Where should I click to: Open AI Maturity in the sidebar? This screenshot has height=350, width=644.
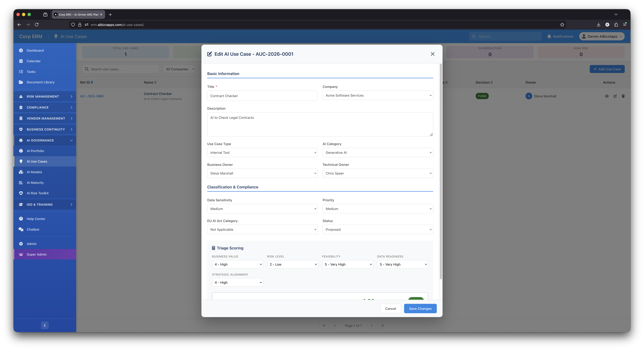[x=35, y=182]
